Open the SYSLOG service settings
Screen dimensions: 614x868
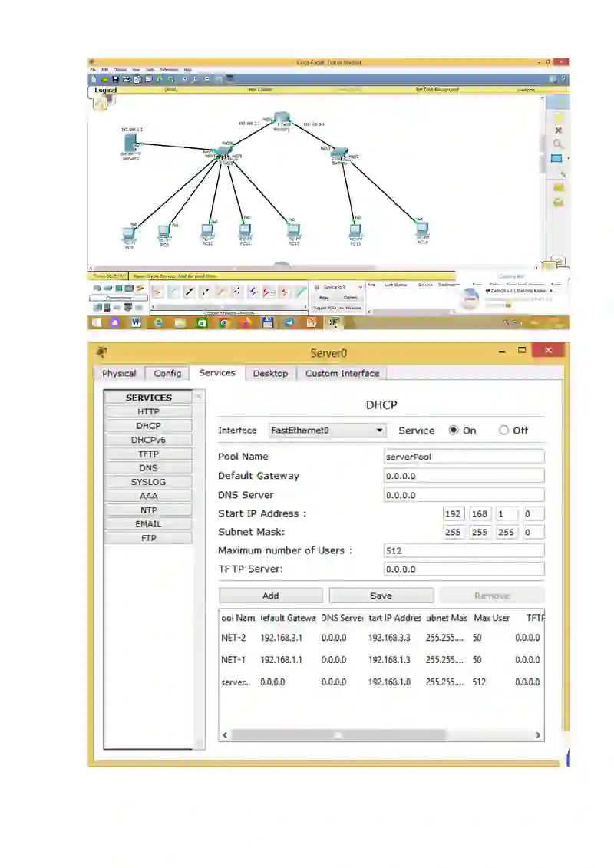tap(148, 482)
